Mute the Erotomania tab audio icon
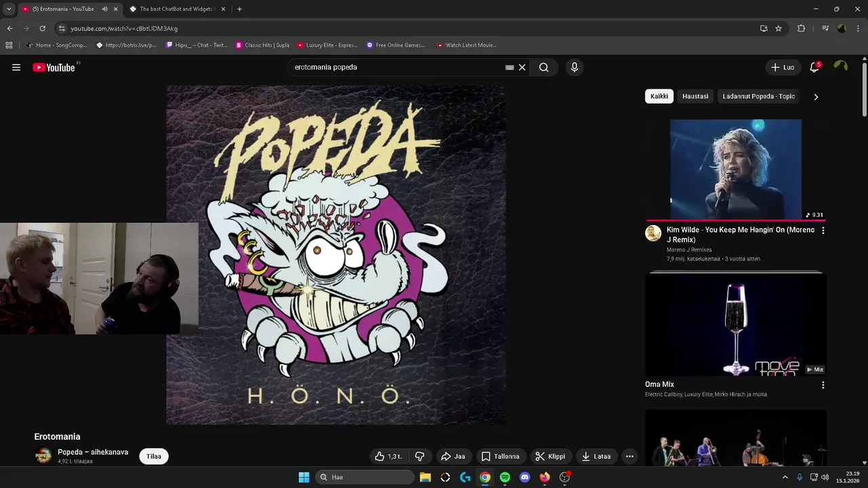 (104, 9)
